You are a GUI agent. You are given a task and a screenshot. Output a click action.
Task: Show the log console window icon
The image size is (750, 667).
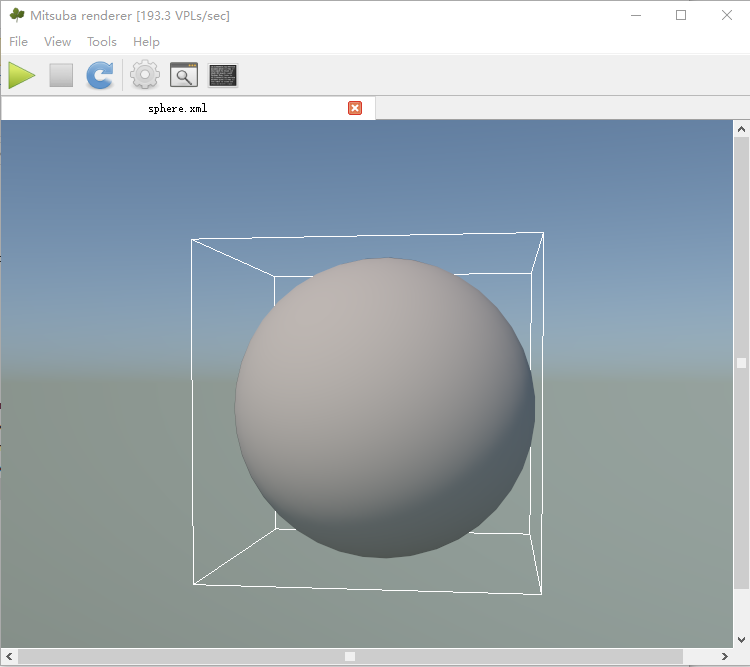pyautogui.click(x=223, y=75)
